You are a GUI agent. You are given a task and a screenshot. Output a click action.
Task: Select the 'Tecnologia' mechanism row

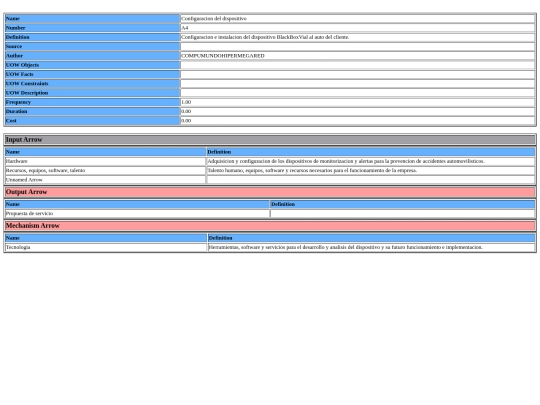point(106,247)
